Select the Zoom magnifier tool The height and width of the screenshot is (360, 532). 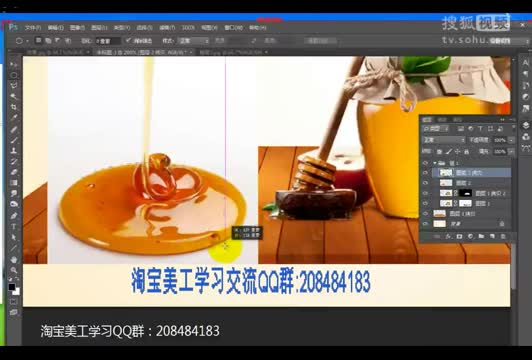point(14,270)
